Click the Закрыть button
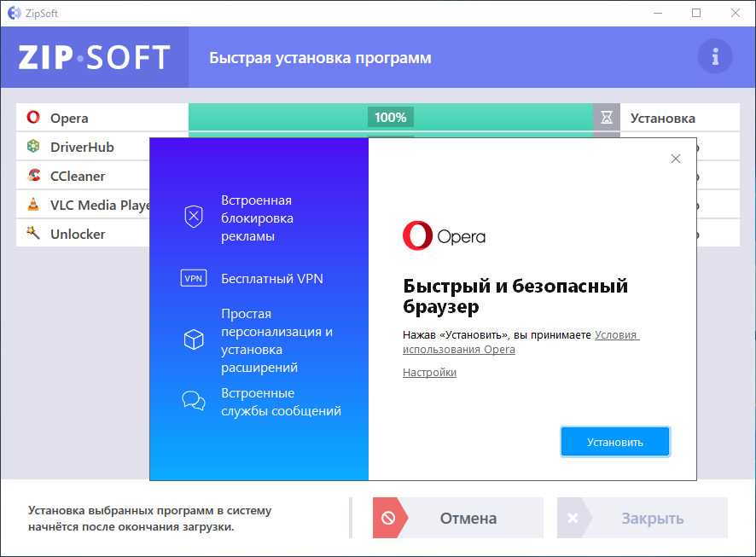 (643, 518)
